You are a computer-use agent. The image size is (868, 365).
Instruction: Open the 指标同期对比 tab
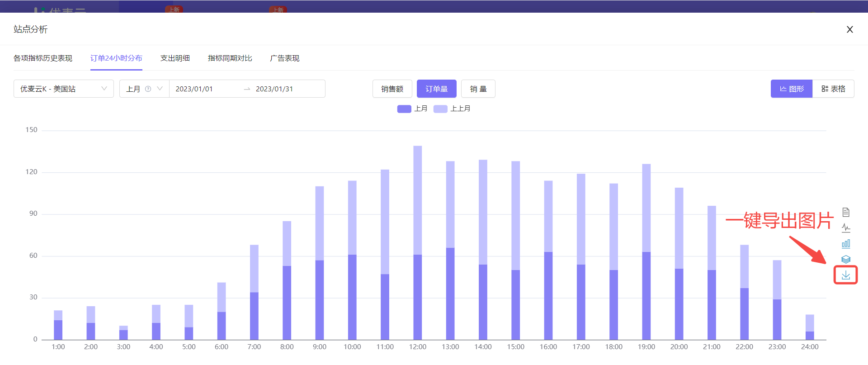point(230,58)
